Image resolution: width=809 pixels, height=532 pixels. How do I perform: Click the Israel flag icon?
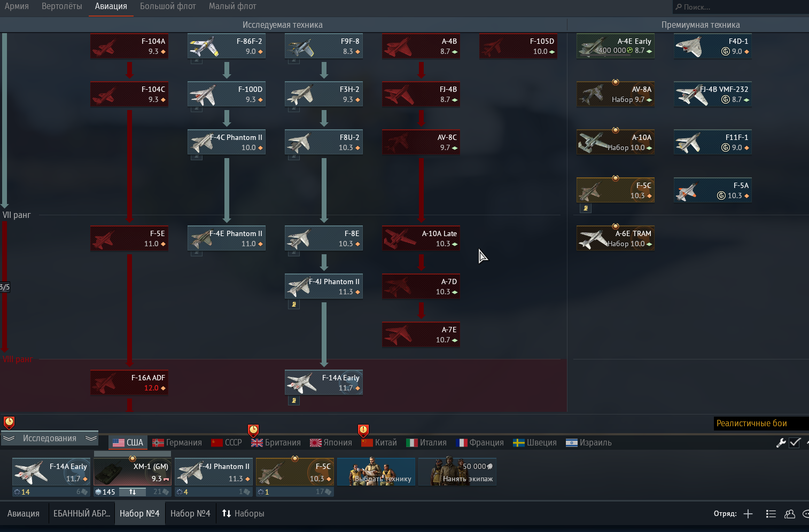(x=572, y=443)
